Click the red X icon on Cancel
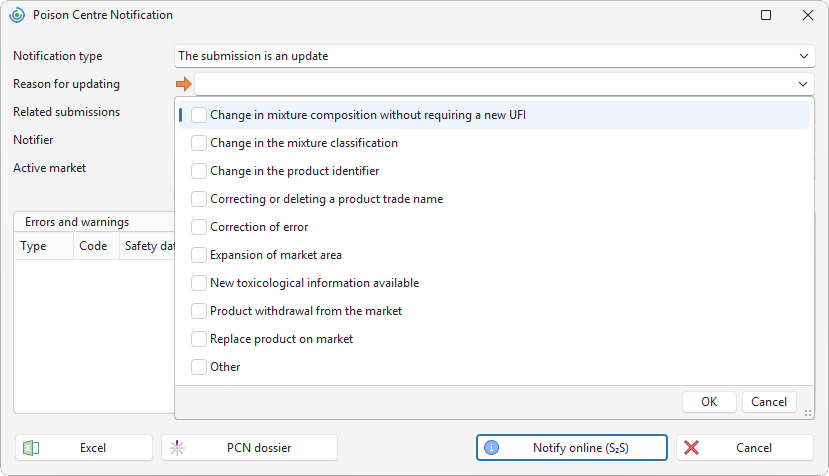This screenshot has width=829, height=476. click(x=691, y=448)
